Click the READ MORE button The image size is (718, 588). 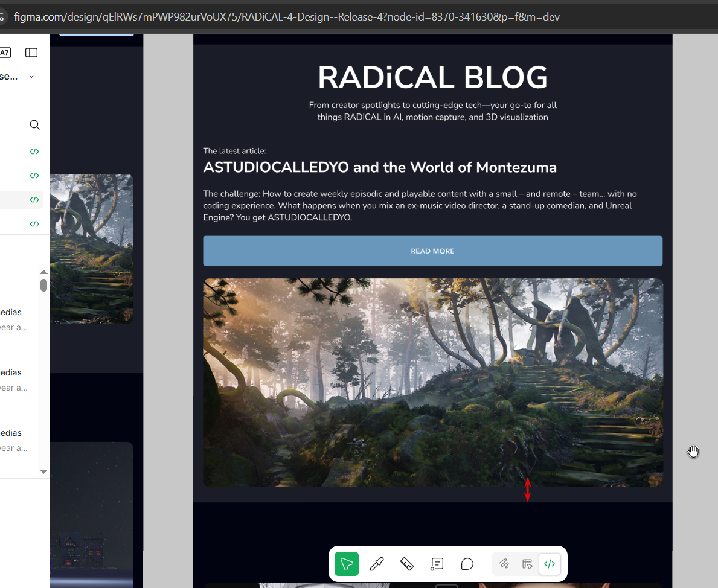[433, 251]
